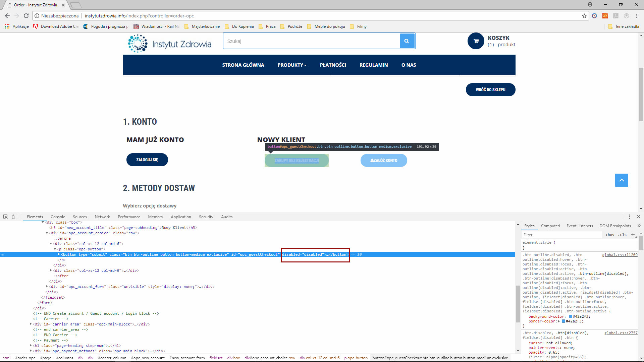
Task: Click the add new style rule plus icon
Action: click(633, 235)
